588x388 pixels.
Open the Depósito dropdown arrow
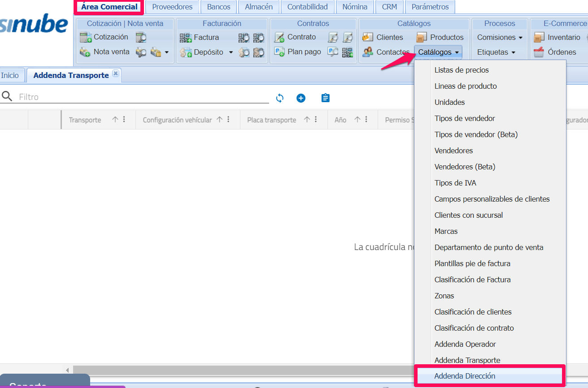pyautogui.click(x=231, y=52)
